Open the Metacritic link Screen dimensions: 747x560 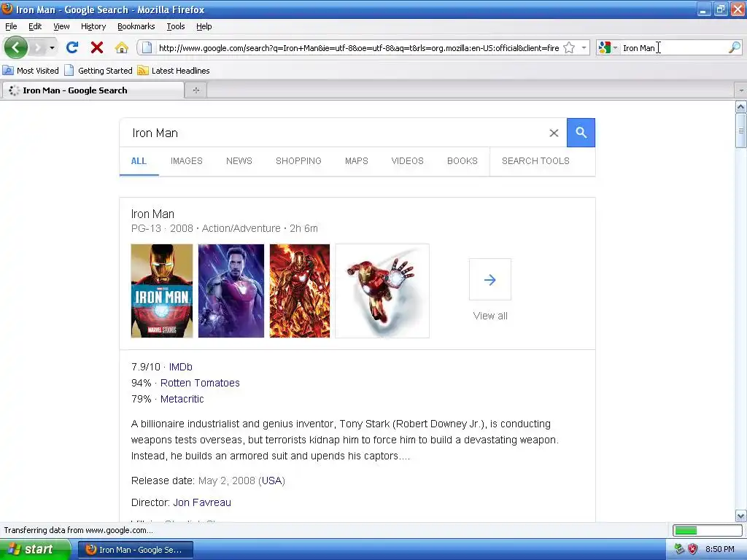(x=182, y=399)
